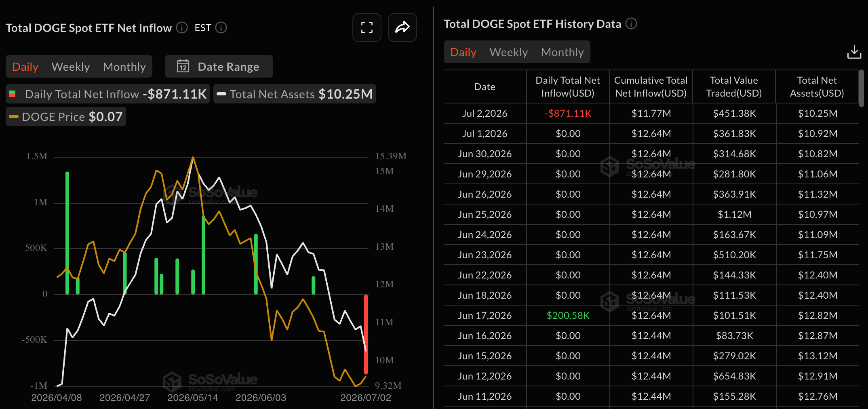Click info icon beside Net Inflow title
The image size is (868, 409).
tap(182, 27)
